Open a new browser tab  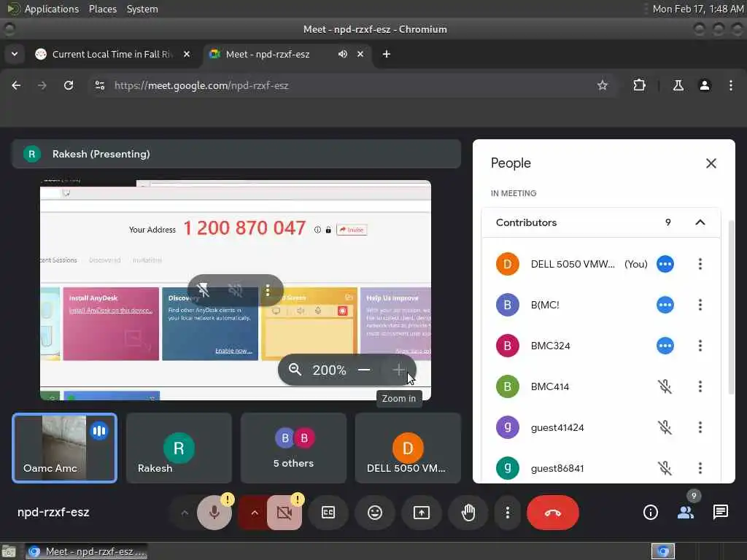coord(387,54)
